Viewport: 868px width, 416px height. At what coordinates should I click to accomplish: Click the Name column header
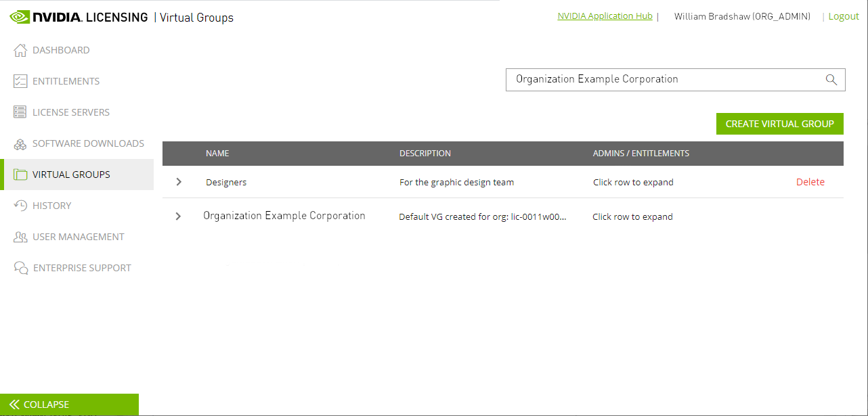(217, 154)
